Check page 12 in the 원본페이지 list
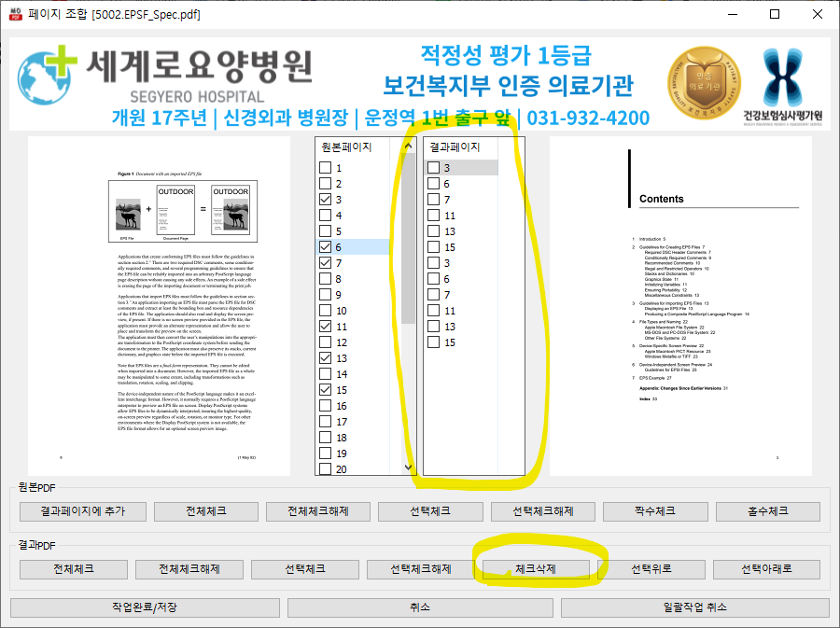The height and width of the screenshot is (628, 840). click(x=325, y=342)
